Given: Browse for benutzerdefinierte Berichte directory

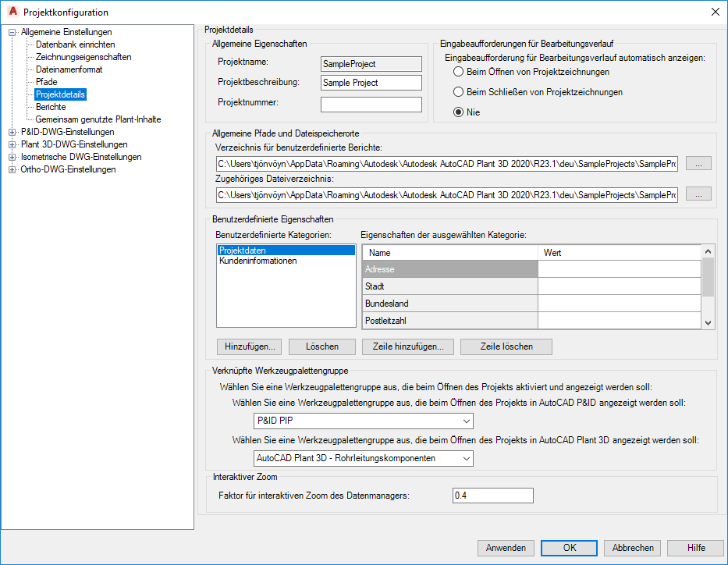Looking at the screenshot, I should (x=698, y=163).
